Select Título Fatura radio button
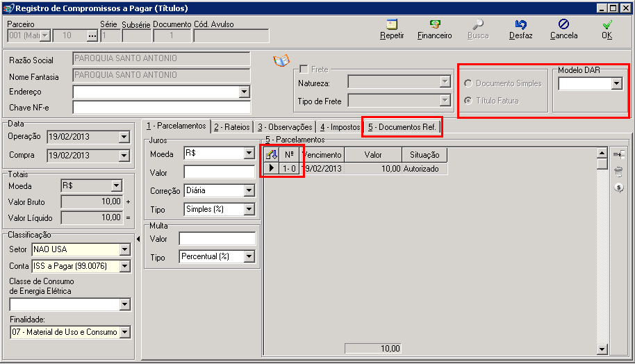This screenshot has width=635, height=364. (468, 101)
